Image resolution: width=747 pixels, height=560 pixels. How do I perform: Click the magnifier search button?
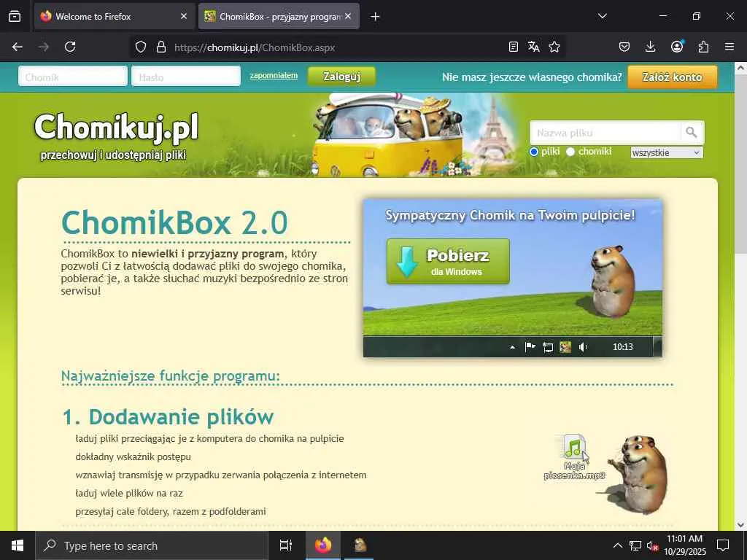[692, 133]
